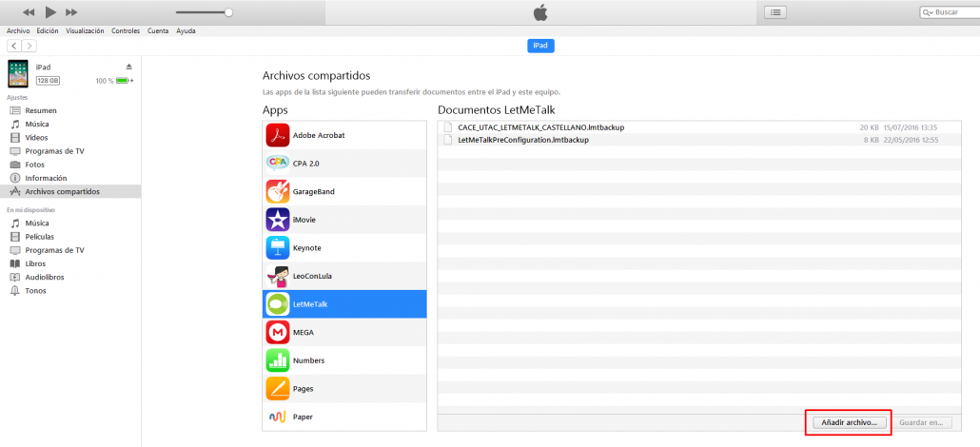Open the Archivo menu

pyautogui.click(x=18, y=30)
